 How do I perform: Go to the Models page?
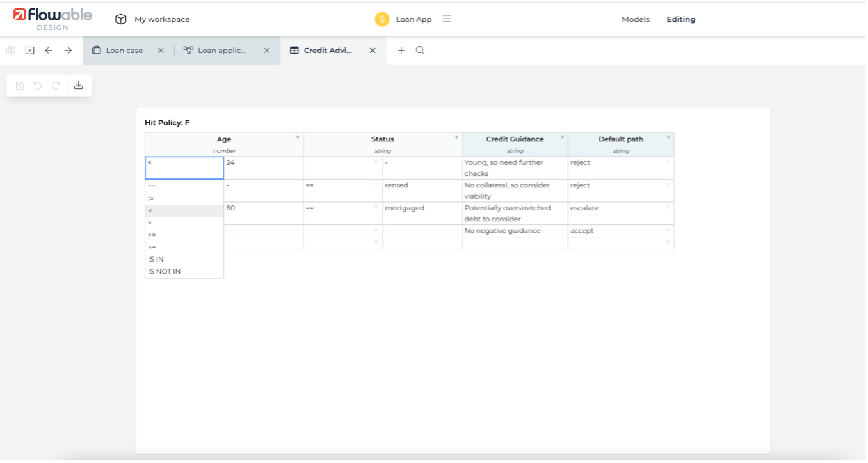point(635,19)
